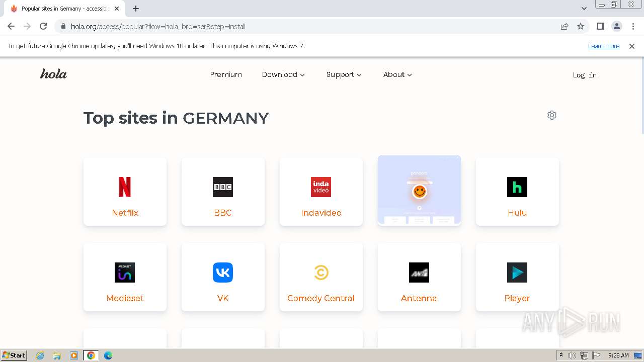Click the taskbar clock showing 9:28 AM

[x=618, y=355]
